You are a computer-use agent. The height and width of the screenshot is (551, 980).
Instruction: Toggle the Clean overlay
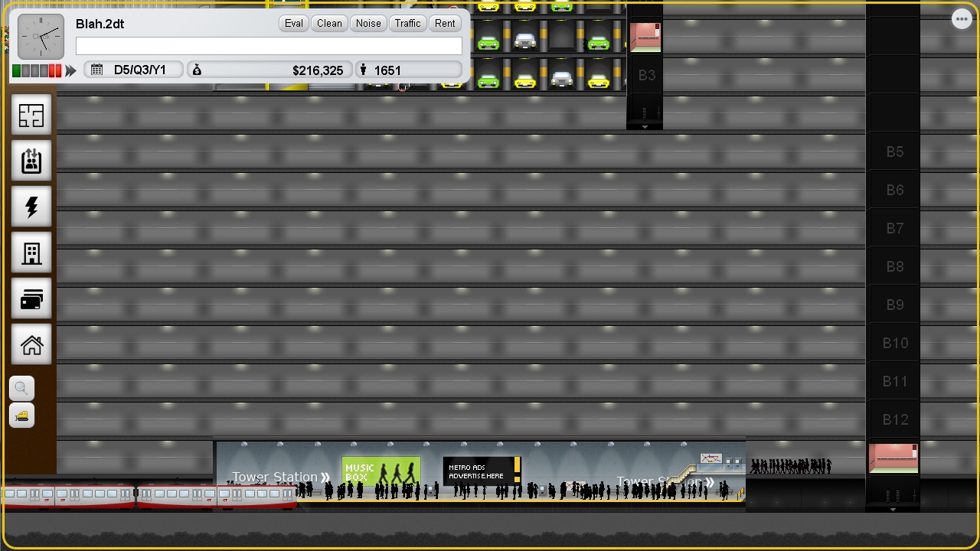tap(329, 23)
